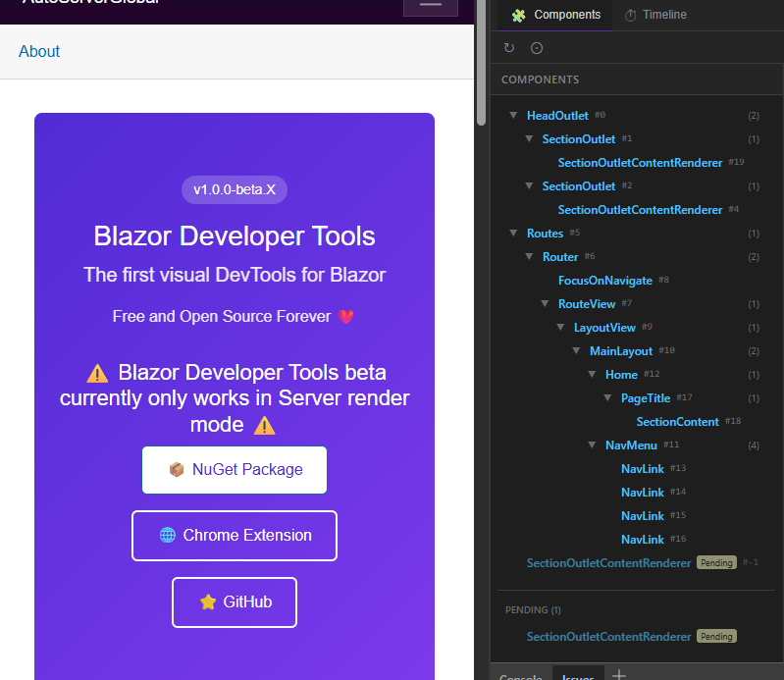The image size is (784, 680).
Task: Select the Routes component
Action: pos(545,233)
